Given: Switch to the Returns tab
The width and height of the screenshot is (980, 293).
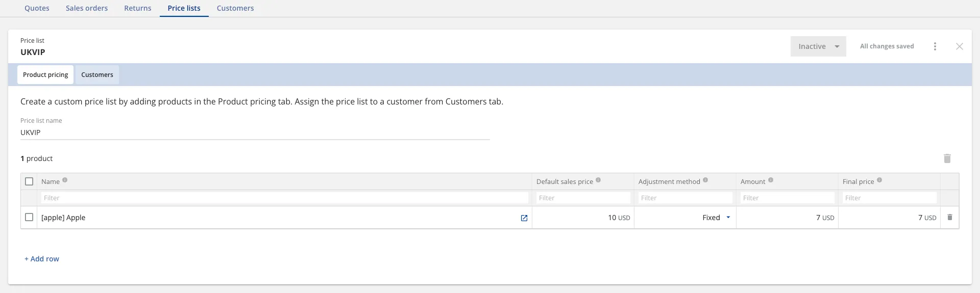Looking at the screenshot, I should (x=138, y=8).
